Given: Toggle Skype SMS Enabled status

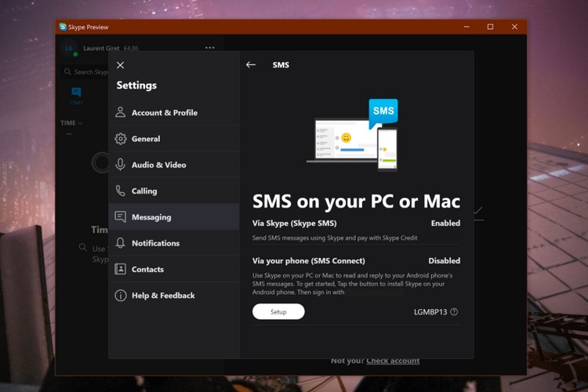Looking at the screenshot, I should point(445,223).
